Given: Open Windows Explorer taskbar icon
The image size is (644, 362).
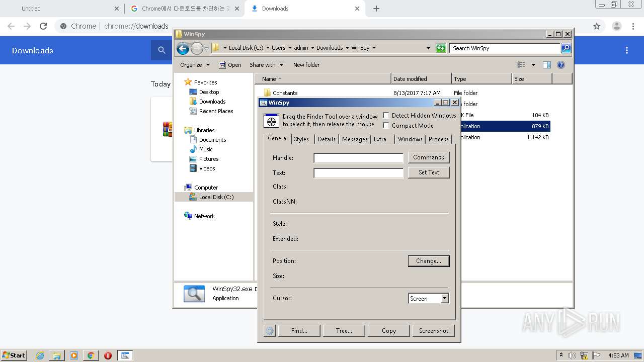Looking at the screenshot, I should [x=57, y=355].
